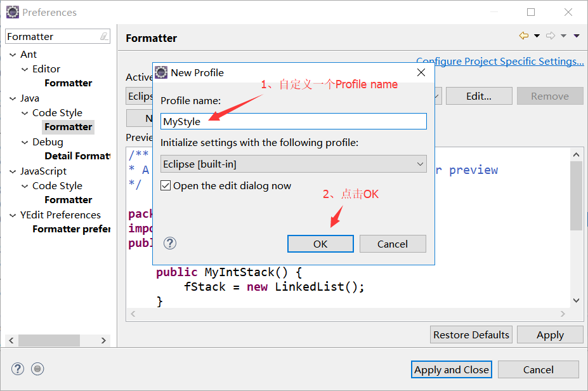The height and width of the screenshot is (391, 588).
Task: Close the Preferences window
Action: 568,12
